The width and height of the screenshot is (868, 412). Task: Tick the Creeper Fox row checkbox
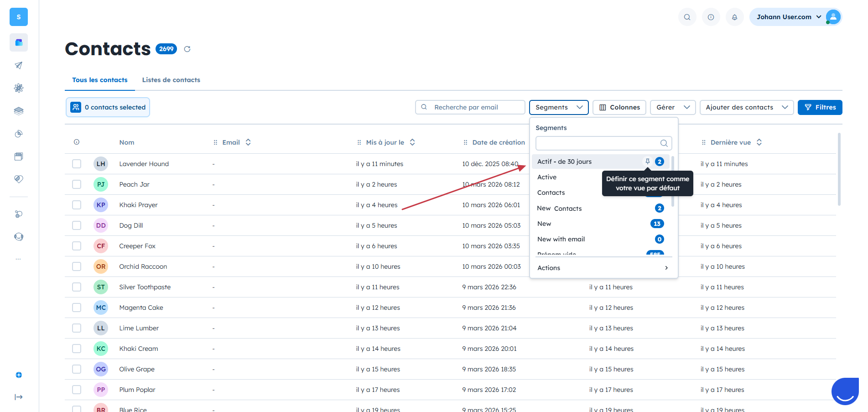(x=77, y=246)
